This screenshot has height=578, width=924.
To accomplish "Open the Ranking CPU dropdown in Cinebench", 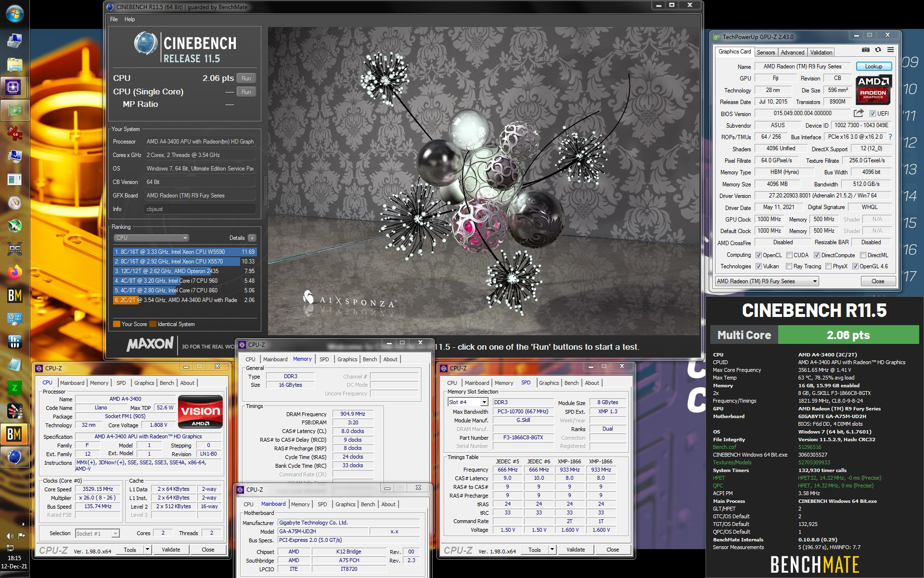I will tap(151, 238).
